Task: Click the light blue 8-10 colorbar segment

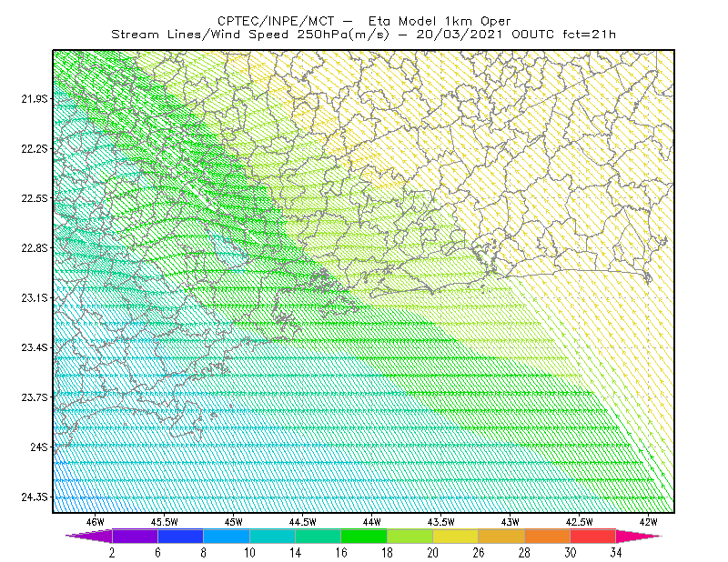Action: tap(227, 536)
